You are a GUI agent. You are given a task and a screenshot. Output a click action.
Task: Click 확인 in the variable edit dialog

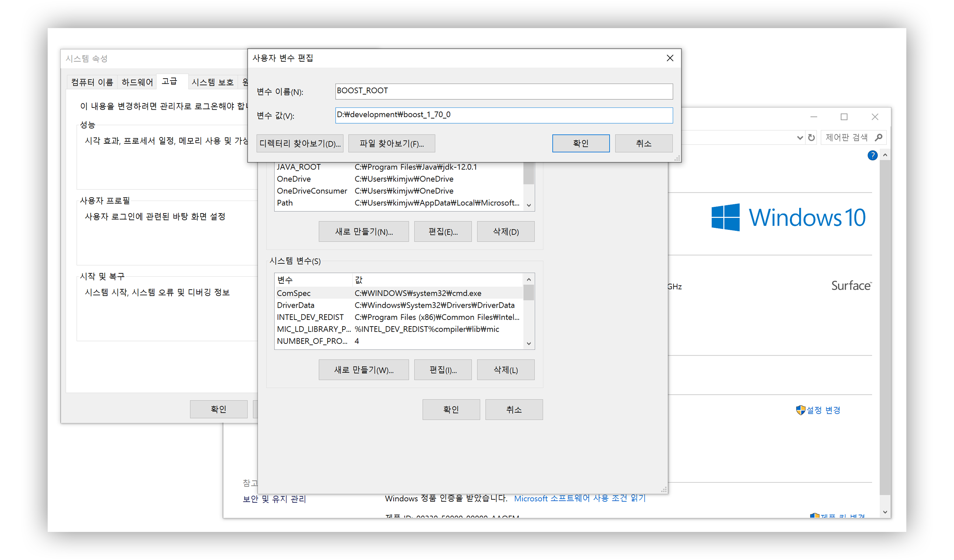[x=580, y=143]
